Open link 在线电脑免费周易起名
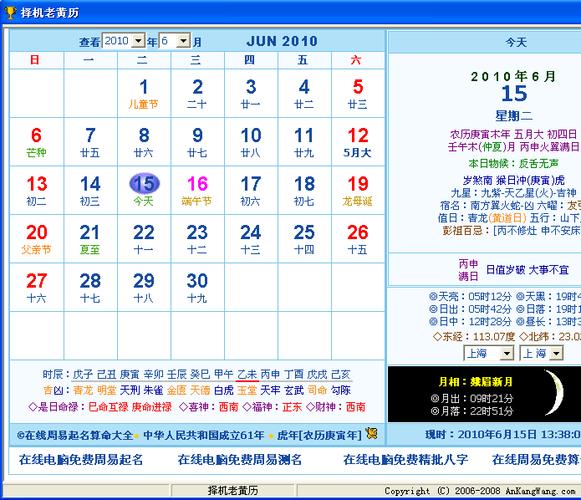 click(x=81, y=460)
